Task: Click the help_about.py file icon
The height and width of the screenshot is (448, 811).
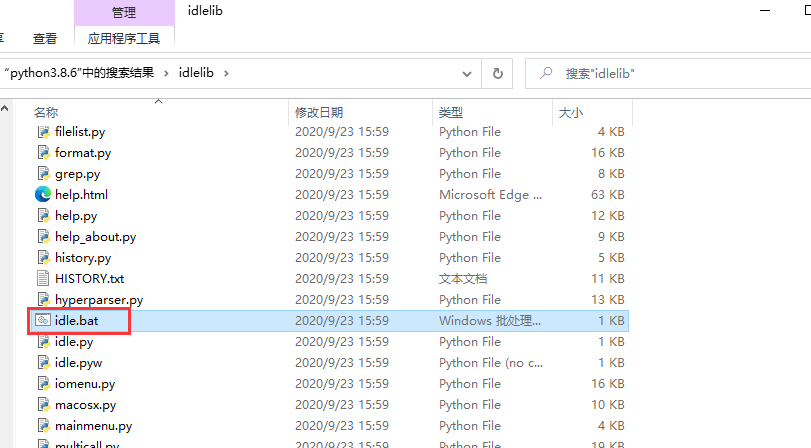Action: pos(43,237)
